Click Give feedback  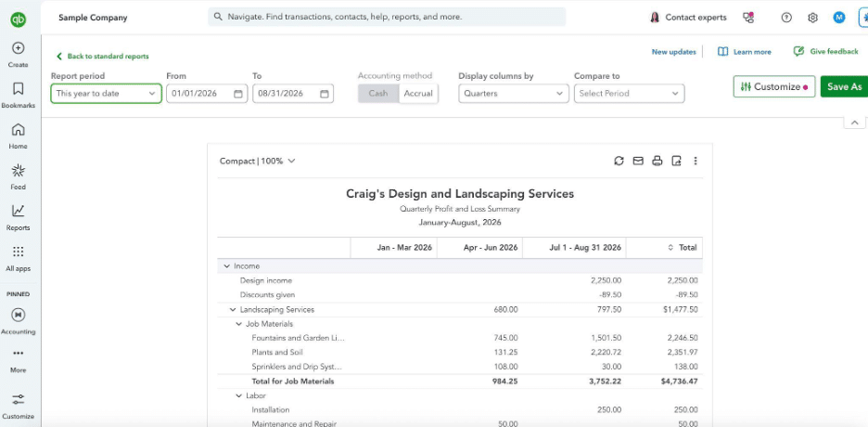pos(826,51)
